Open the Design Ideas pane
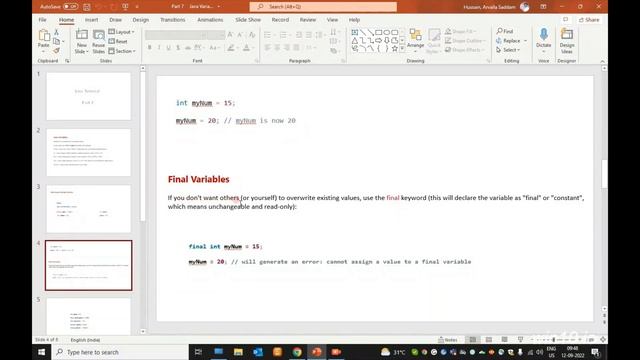The image size is (640, 360). point(567,41)
